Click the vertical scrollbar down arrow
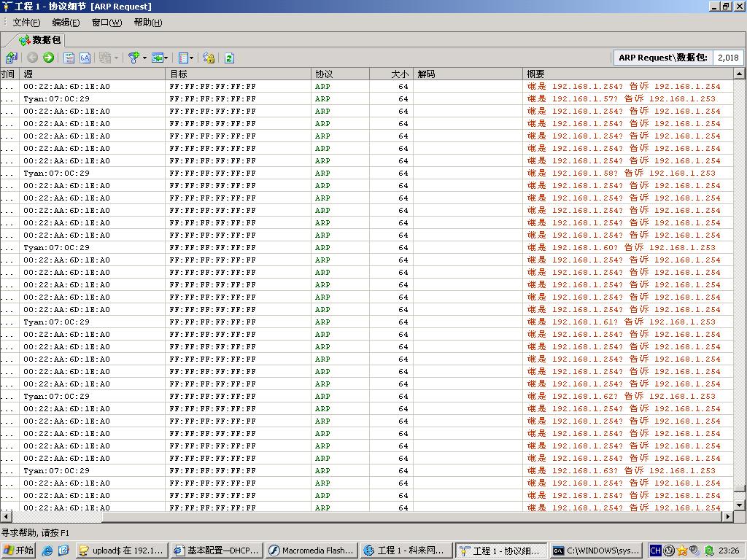Image resolution: width=747 pixels, height=560 pixels. [739, 504]
